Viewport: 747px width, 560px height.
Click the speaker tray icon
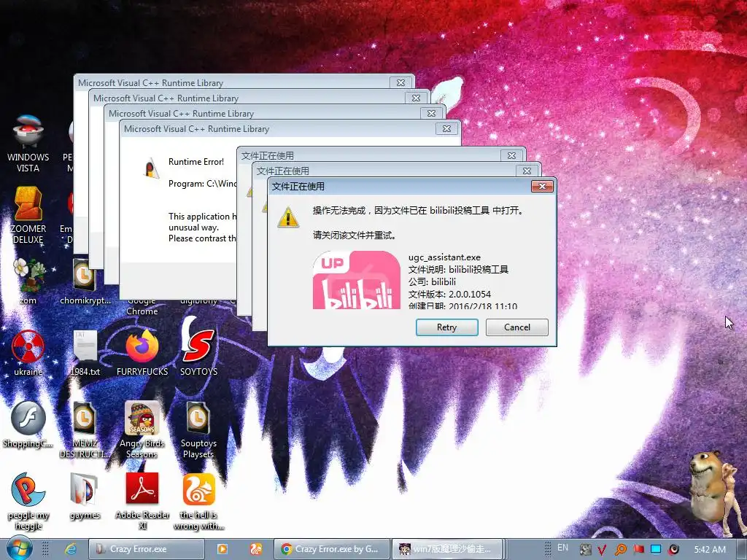point(673,550)
